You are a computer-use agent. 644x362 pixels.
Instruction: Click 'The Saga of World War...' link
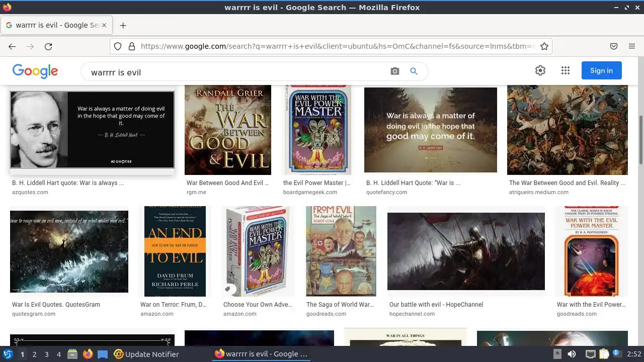pos(340,305)
